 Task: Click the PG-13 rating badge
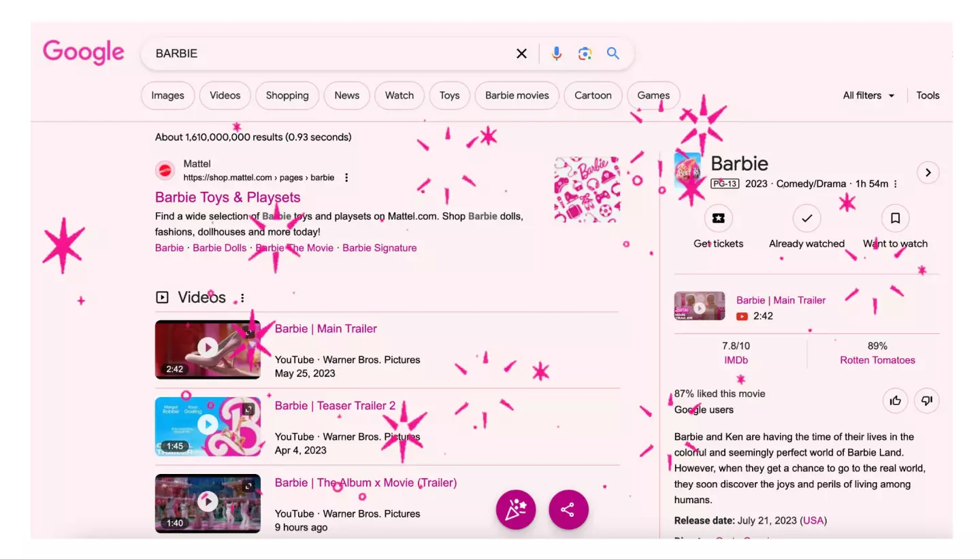[724, 184]
